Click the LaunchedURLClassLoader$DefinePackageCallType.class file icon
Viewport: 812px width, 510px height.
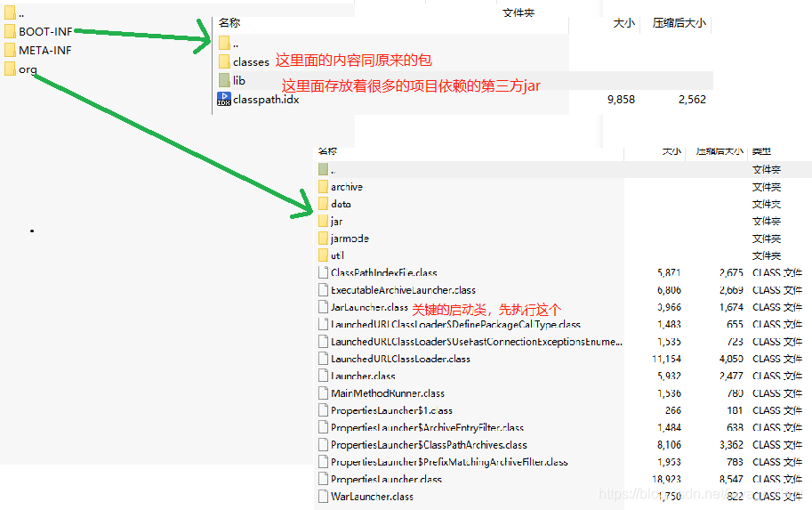(323, 325)
